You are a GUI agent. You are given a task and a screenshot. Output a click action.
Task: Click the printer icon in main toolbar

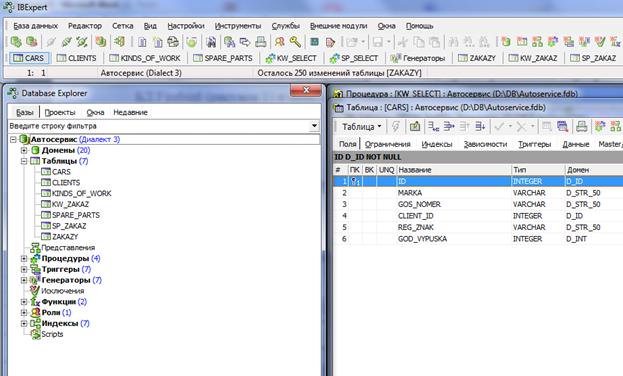[x=261, y=41]
